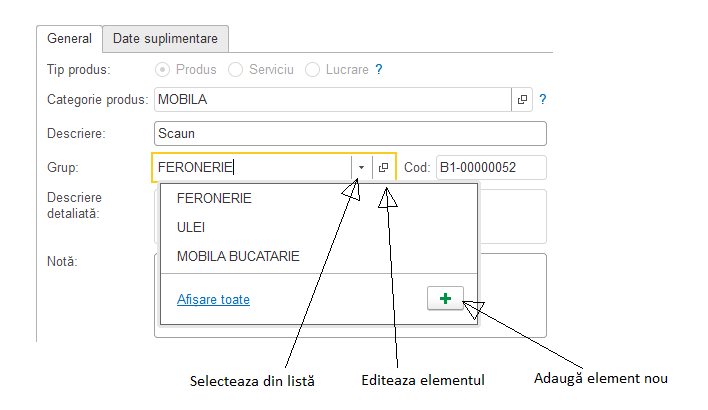Focus the Categorie produs field MOBILA
The image size is (708, 410).
coord(333,99)
